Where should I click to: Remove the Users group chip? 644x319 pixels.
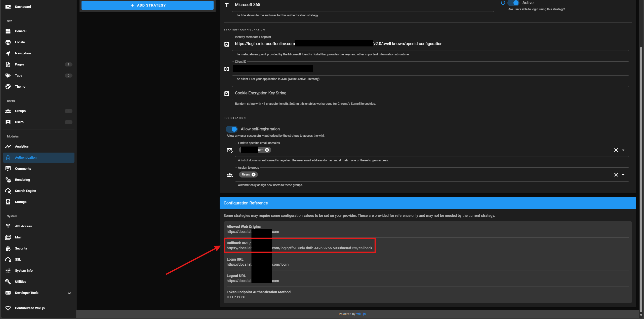(254, 175)
